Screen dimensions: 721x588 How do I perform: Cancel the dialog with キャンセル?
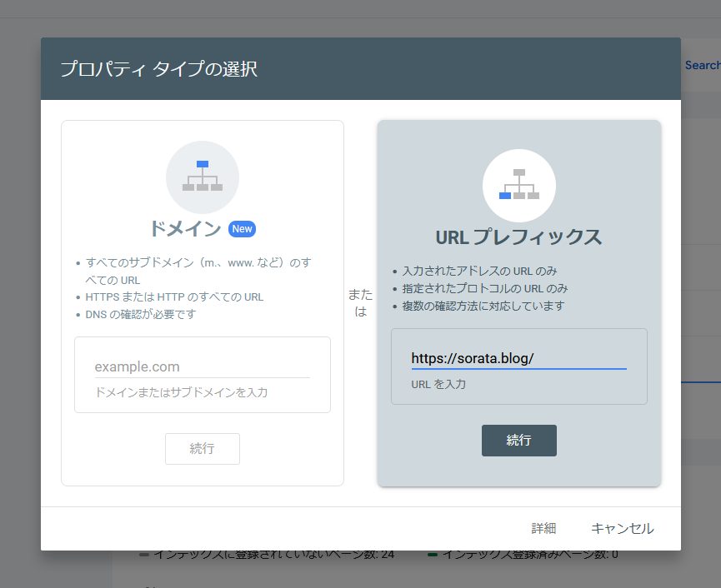coord(622,528)
